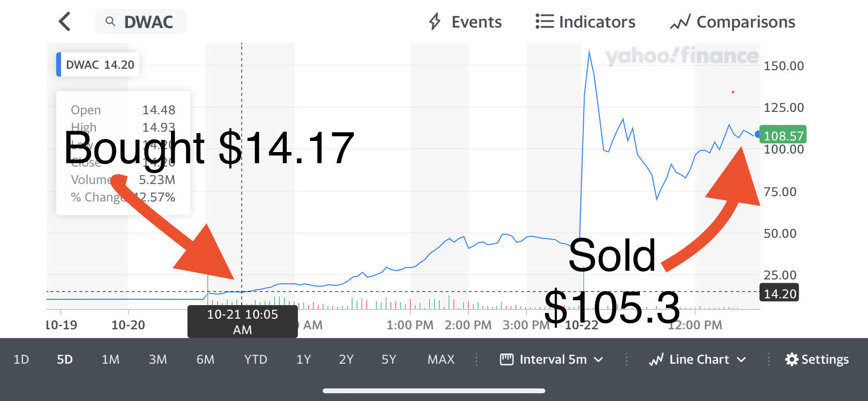
Task: Tap the back arrow icon
Action: click(64, 22)
